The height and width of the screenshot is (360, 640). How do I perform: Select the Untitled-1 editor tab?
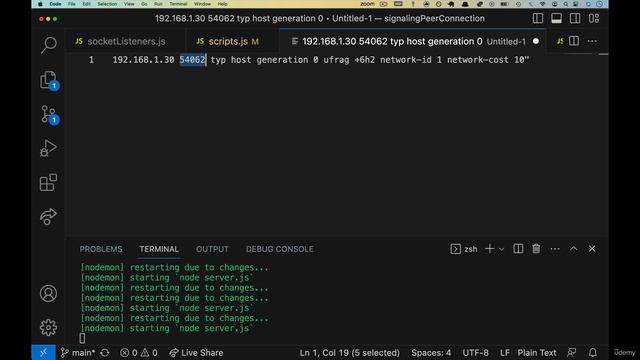(412, 41)
